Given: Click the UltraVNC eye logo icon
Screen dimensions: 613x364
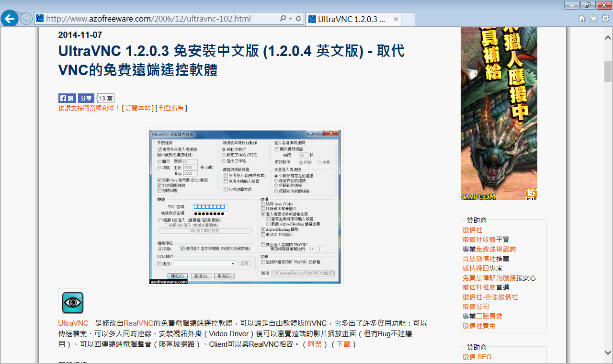Looking at the screenshot, I should click(73, 303).
